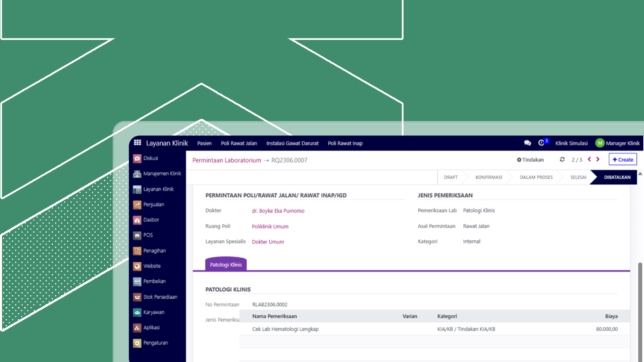Open the apps grid menu icon

click(x=137, y=143)
